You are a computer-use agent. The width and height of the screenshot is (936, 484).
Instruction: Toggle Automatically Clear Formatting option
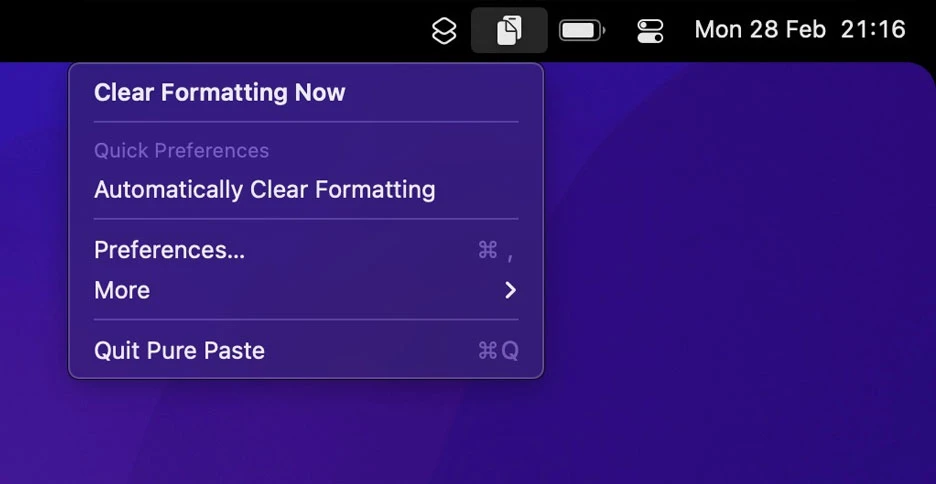tap(306, 190)
